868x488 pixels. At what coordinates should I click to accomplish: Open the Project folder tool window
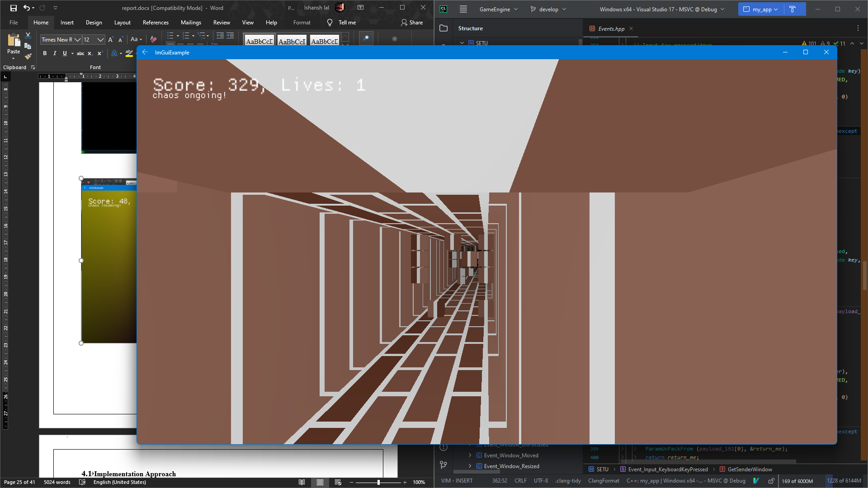tap(443, 28)
